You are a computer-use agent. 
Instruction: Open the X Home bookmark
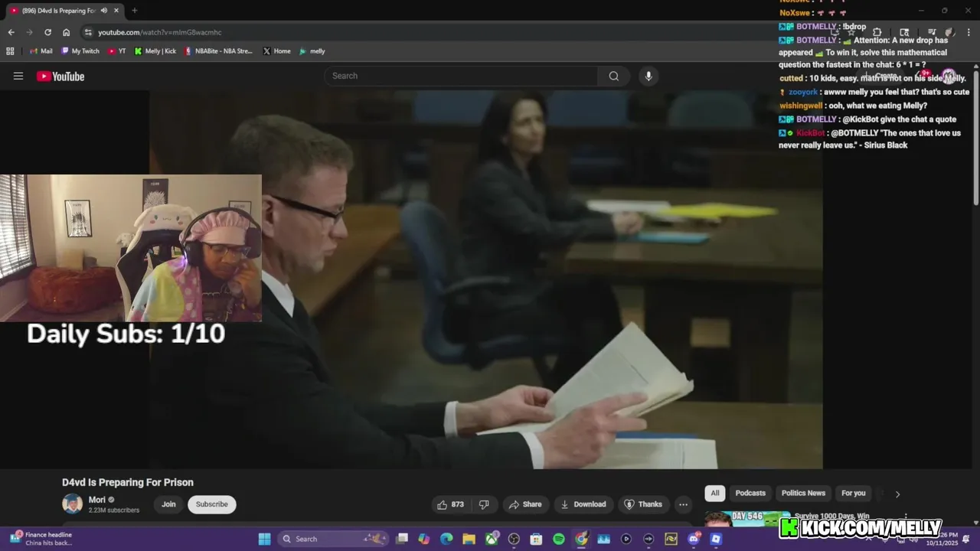pyautogui.click(x=277, y=51)
